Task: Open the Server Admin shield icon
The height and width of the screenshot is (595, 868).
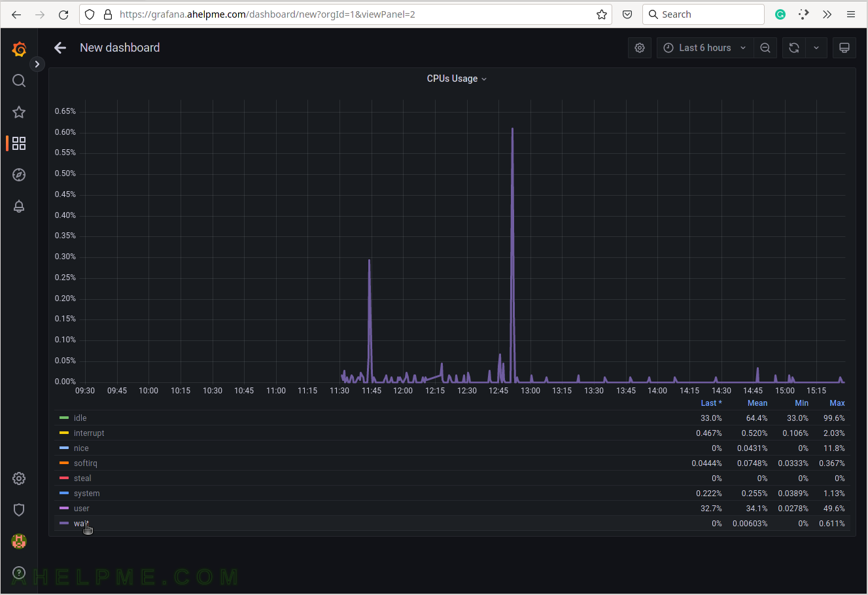Action: [19, 510]
